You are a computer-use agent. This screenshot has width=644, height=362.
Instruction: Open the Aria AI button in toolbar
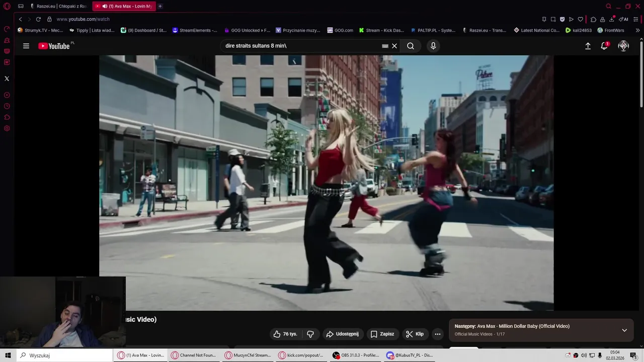coord(623,19)
